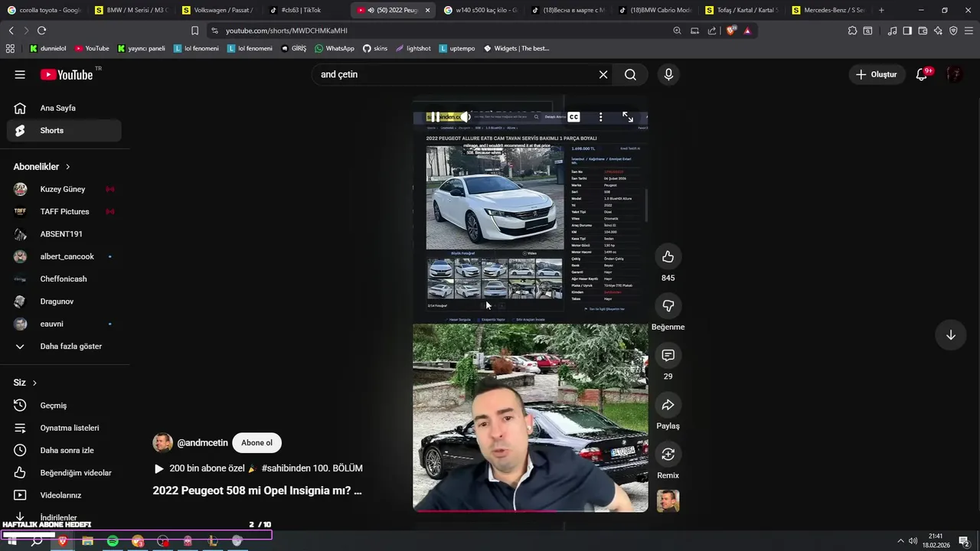
Task: Open Oynatma listeleri
Action: tap(64, 428)
